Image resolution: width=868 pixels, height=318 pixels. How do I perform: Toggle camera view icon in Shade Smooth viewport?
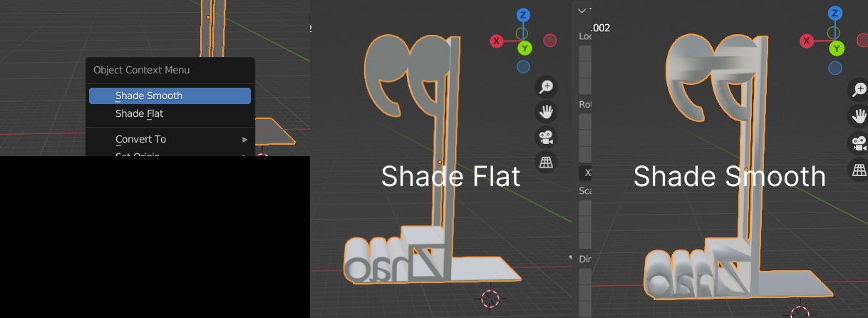click(x=858, y=142)
